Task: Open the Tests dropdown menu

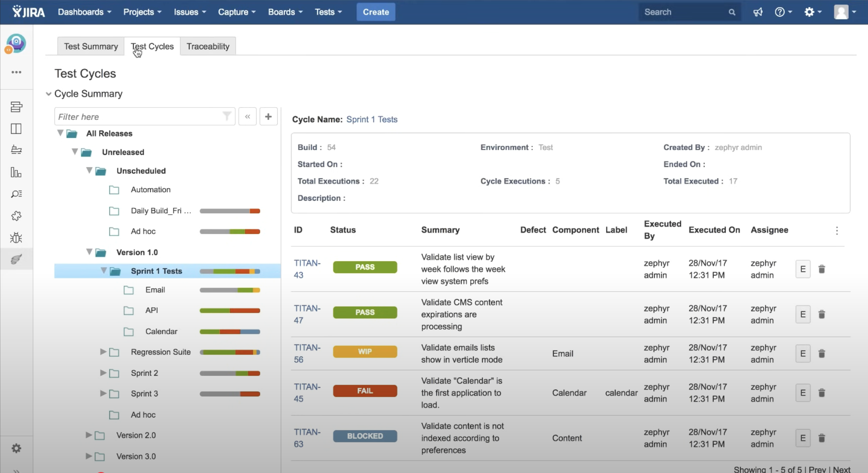Action: (328, 12)
